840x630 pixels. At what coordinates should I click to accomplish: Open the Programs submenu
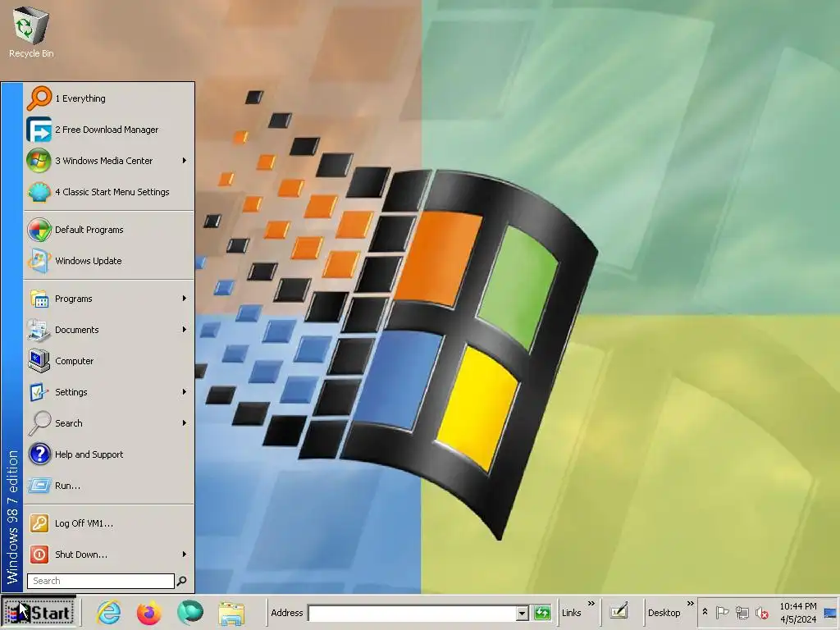pos(109,299)
